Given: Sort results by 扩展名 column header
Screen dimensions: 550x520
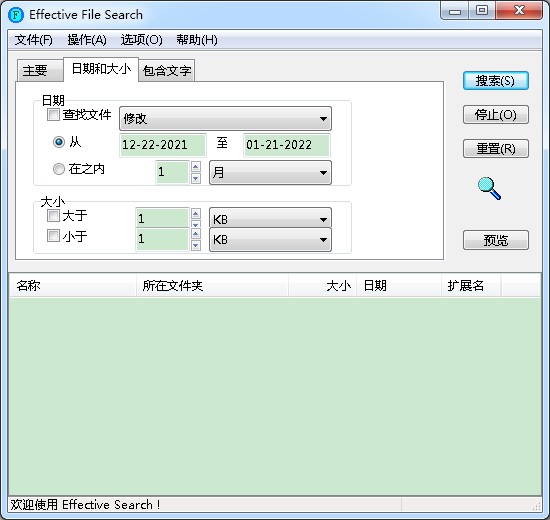Looking at the screenshot, I should pos(471,286).
